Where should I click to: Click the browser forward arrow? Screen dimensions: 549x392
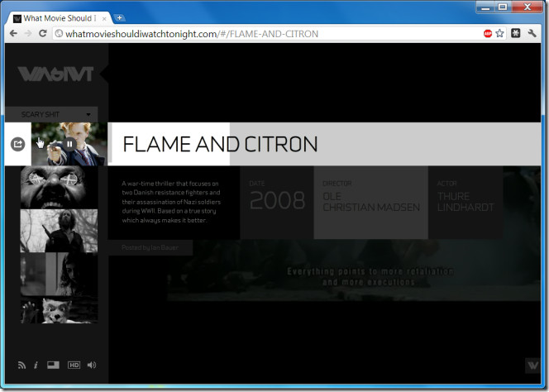coord(28,33)
